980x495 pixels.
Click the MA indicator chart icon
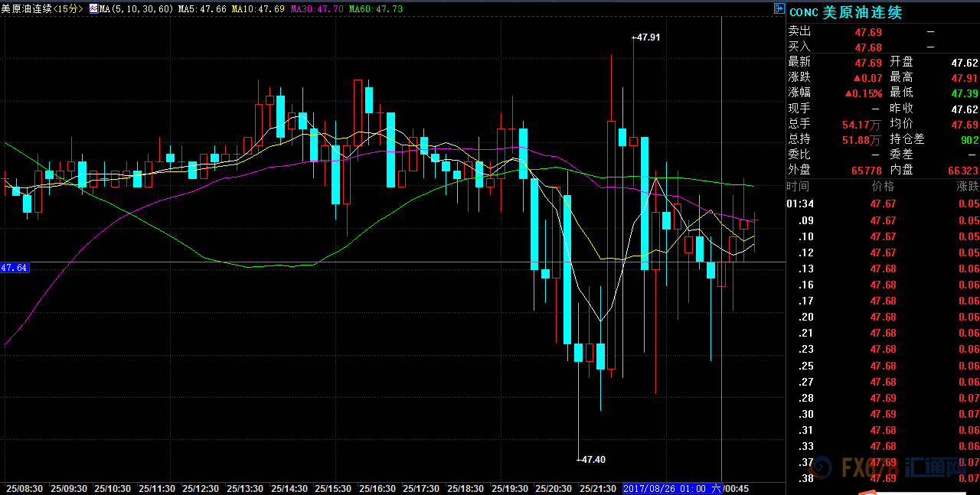(93, 9)
